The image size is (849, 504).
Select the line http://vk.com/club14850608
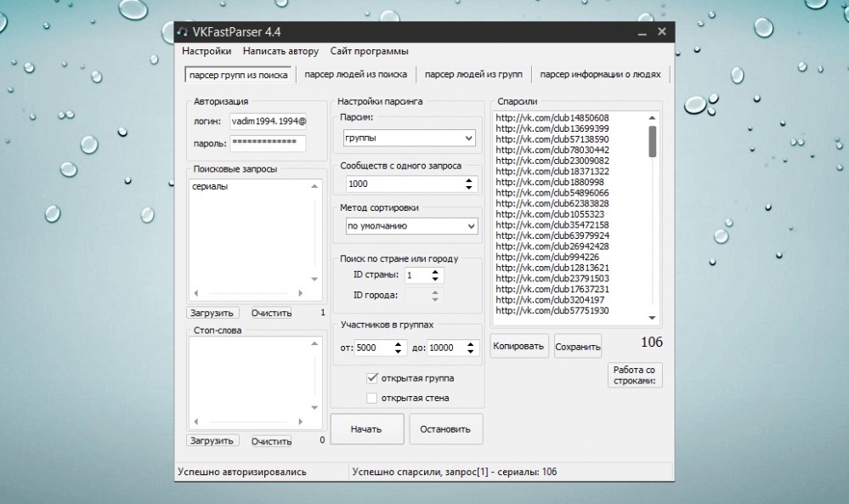pos(552,117)
